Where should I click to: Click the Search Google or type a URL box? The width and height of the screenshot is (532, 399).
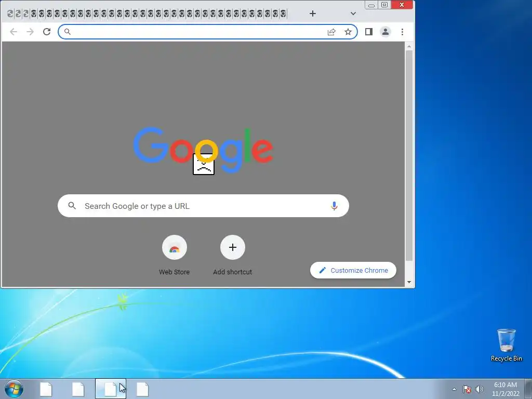[x=203, y=206]
